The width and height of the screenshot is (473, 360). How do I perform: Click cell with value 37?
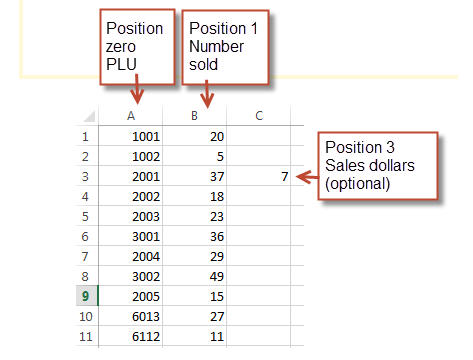[194, 176]
